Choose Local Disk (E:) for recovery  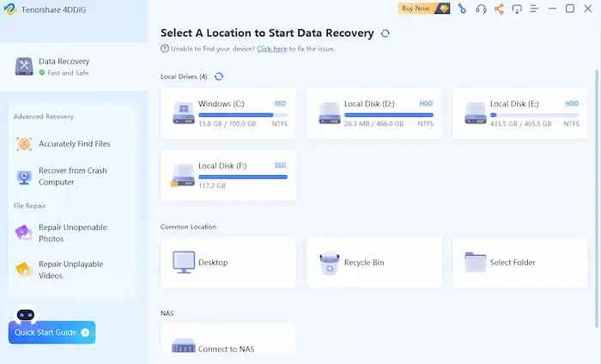click(x=520, y=113)
